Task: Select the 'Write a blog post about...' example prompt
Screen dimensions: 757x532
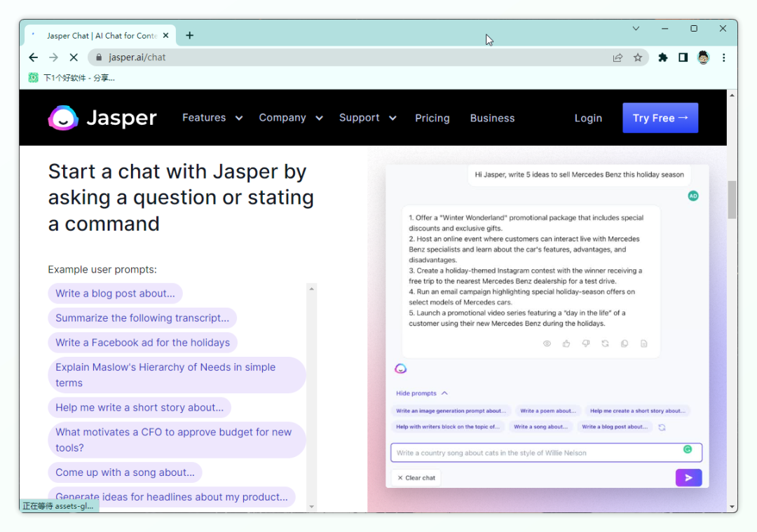Action: coord(116,294)
